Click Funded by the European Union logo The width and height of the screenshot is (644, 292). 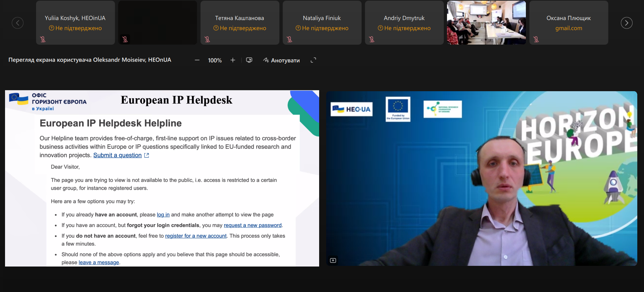pos(398,109)
